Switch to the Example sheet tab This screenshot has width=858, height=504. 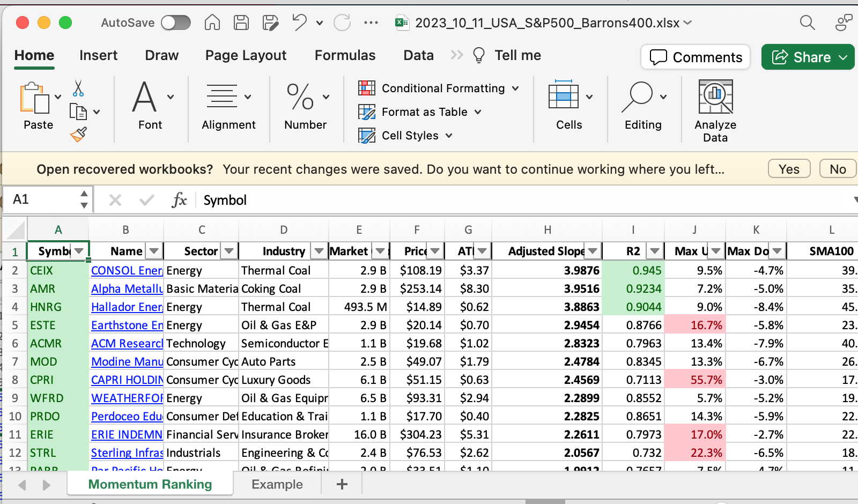pyautogui.click(x=277, y=484)
